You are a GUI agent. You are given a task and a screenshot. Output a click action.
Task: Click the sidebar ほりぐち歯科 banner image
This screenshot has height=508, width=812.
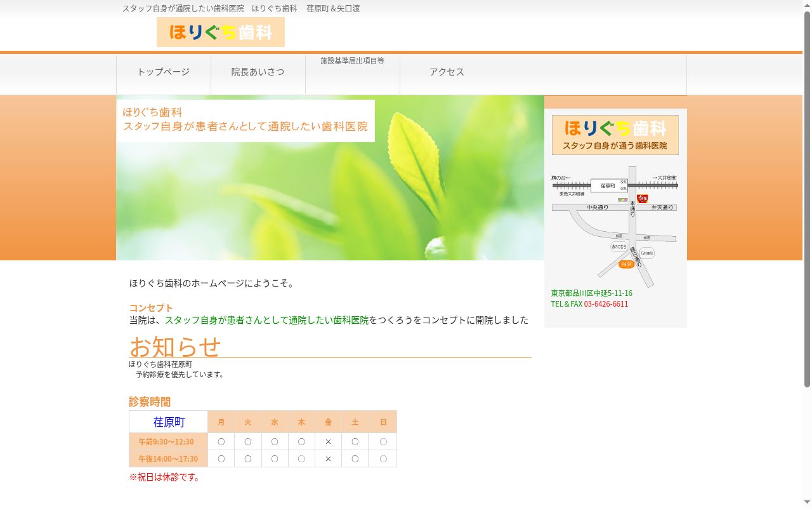[x=615, y=135]
